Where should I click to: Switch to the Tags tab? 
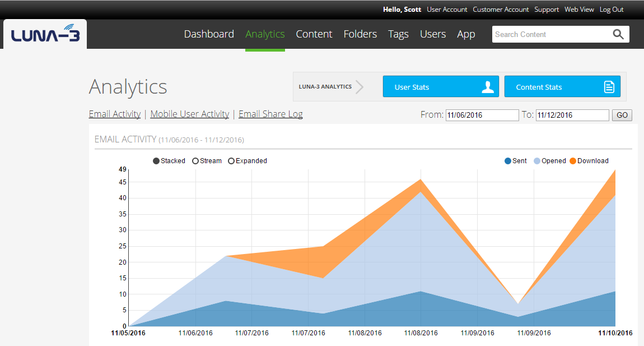tap(398, 34)
